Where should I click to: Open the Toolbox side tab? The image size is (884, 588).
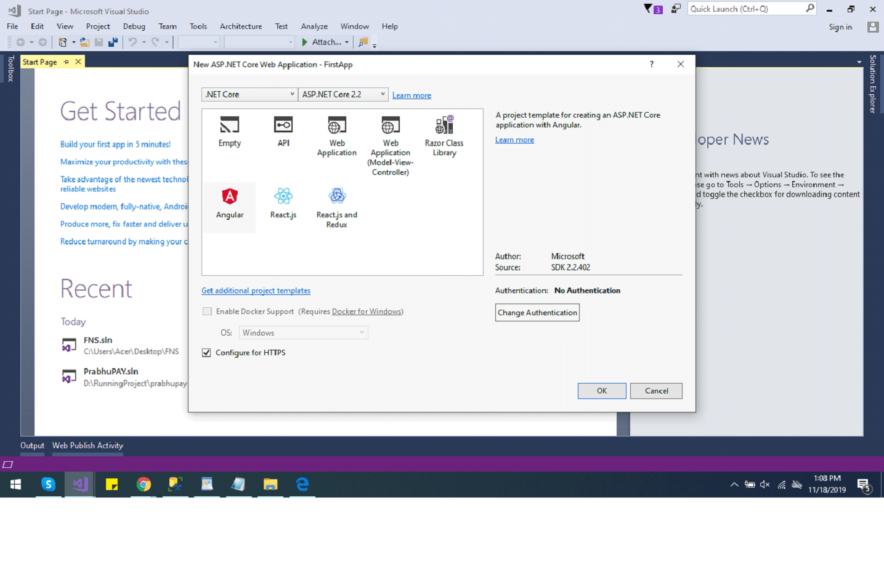10,68
